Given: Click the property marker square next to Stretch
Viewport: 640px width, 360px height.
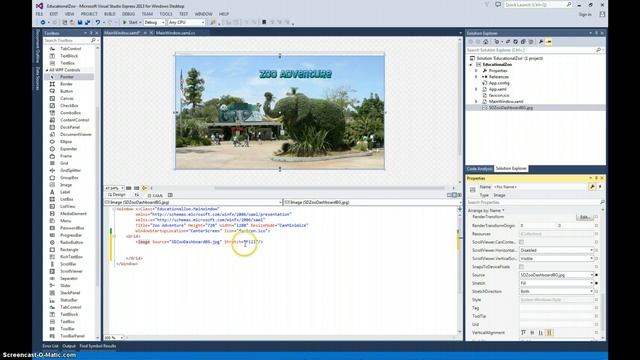Looking at the screenshot, I should point(597,283).
